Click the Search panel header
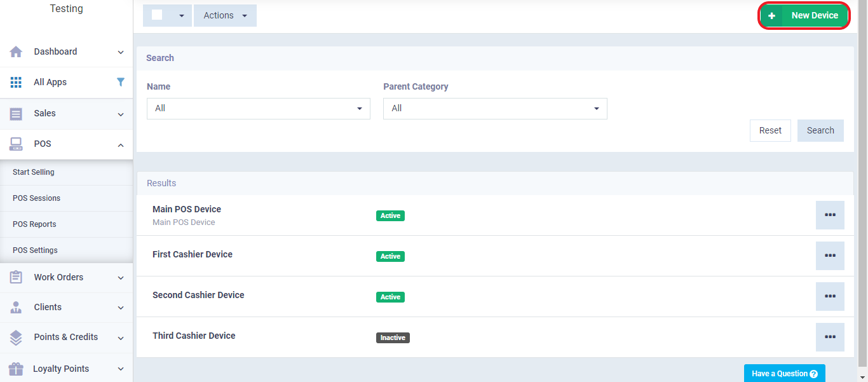 point(495,58)
